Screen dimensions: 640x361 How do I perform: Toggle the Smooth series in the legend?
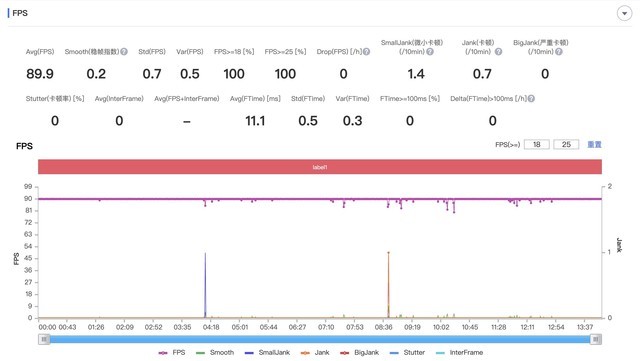pos(215,352)
